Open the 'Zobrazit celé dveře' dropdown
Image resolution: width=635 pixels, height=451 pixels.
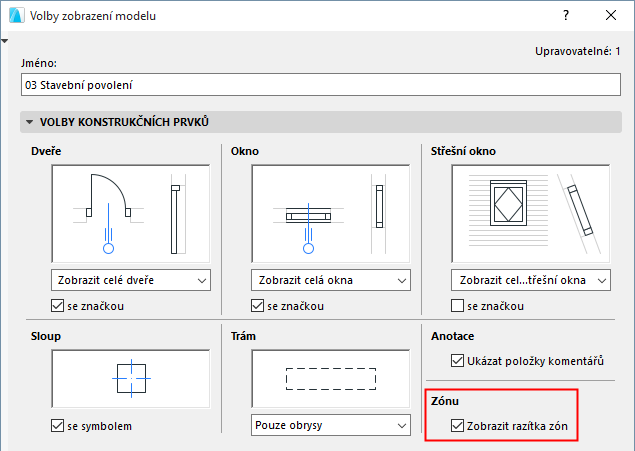(x=130, y=279)
